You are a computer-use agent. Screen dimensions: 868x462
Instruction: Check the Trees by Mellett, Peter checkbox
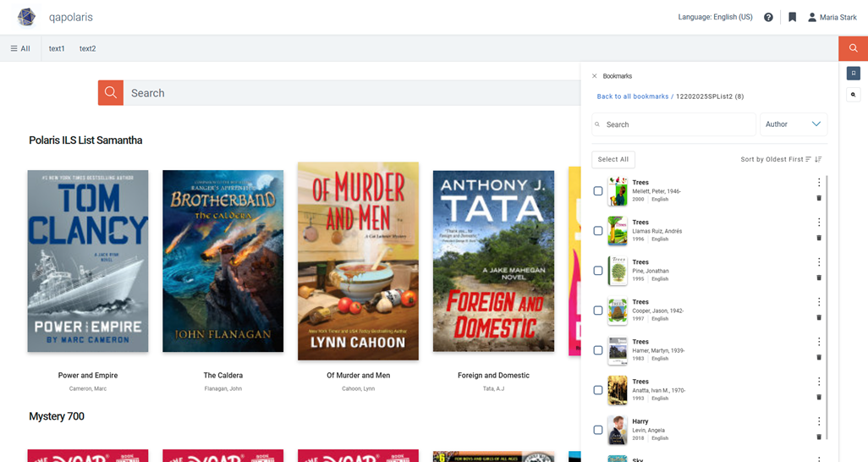click(598, 191)
